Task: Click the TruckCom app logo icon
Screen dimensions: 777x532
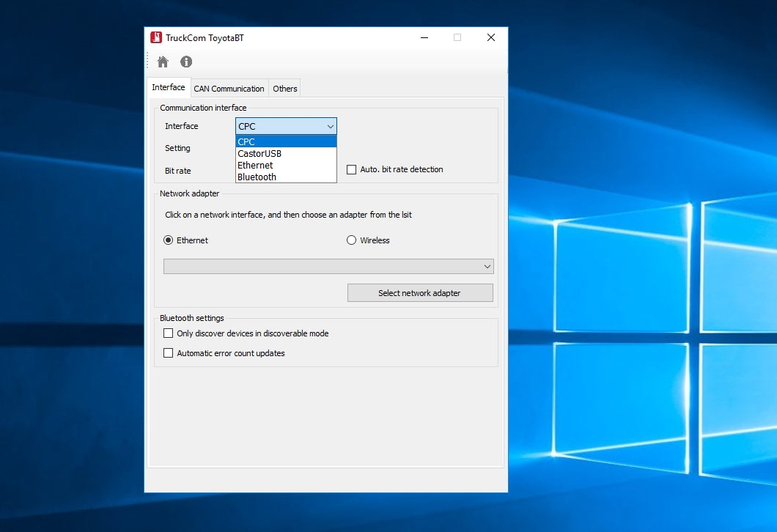Action: pos(156,38)
